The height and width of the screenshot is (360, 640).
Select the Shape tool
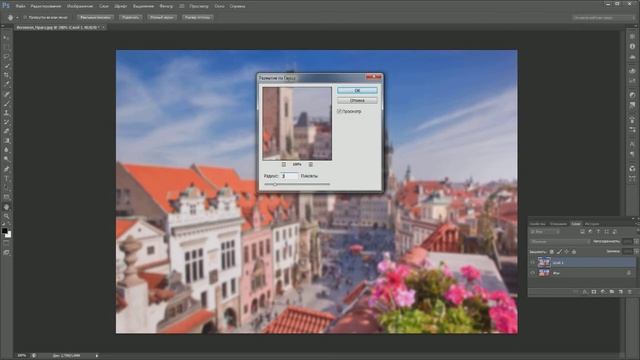[6, 197]
